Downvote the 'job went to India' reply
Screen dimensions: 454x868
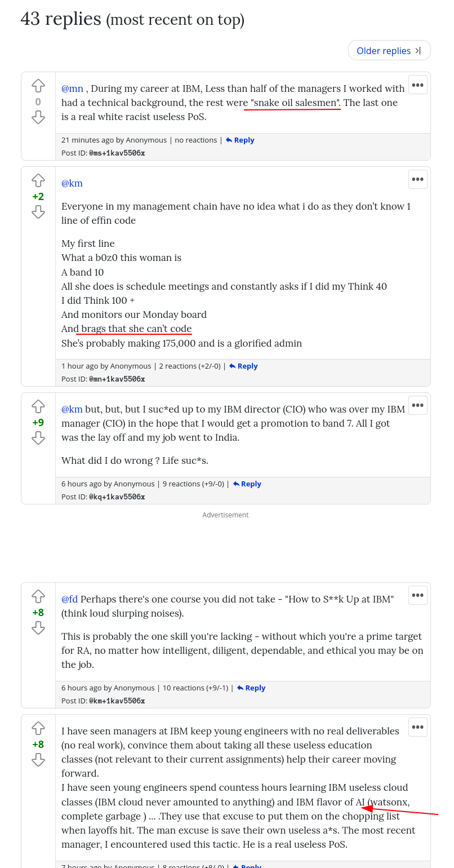pos(38,438)
